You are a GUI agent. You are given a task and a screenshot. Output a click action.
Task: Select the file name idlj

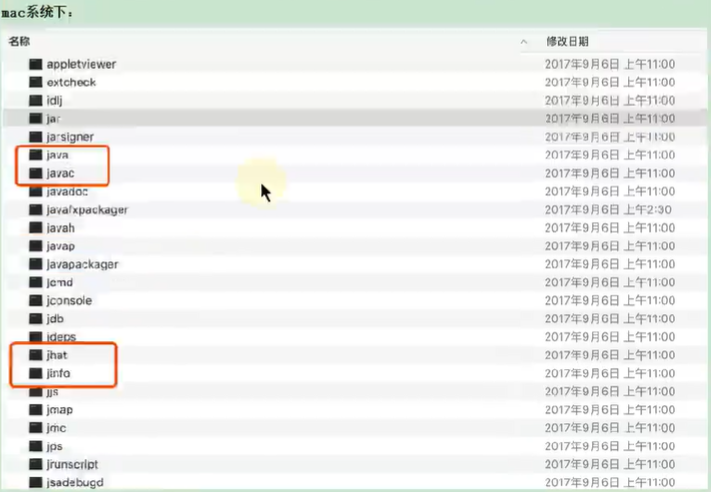click(x=54, y=100)
